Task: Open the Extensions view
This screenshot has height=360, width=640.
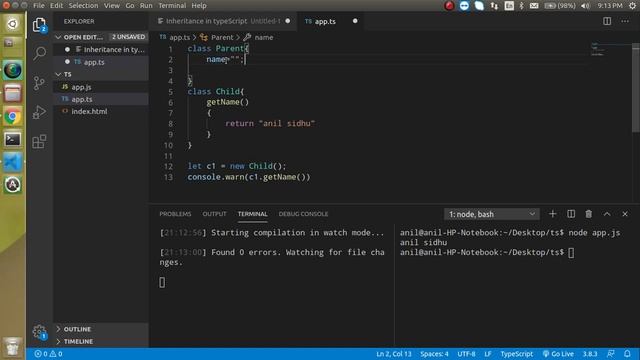Action: [x=39, y=142]
